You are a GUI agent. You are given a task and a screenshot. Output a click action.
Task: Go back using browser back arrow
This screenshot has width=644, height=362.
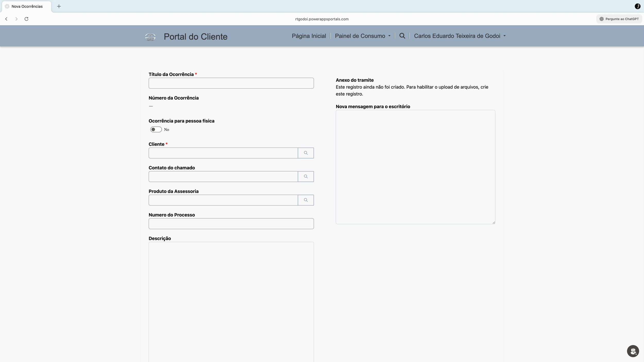click(x=6, y=19)
